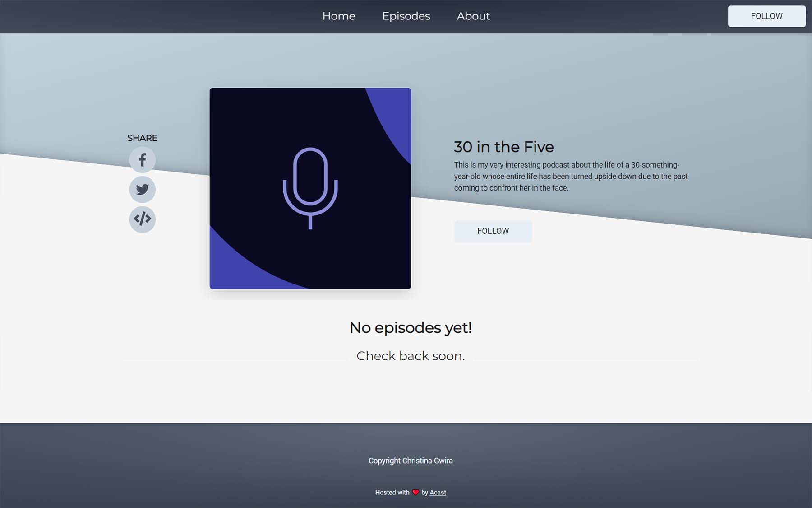Click the heart icon in the footer
The image size is (812, 508).
(416, 492)
